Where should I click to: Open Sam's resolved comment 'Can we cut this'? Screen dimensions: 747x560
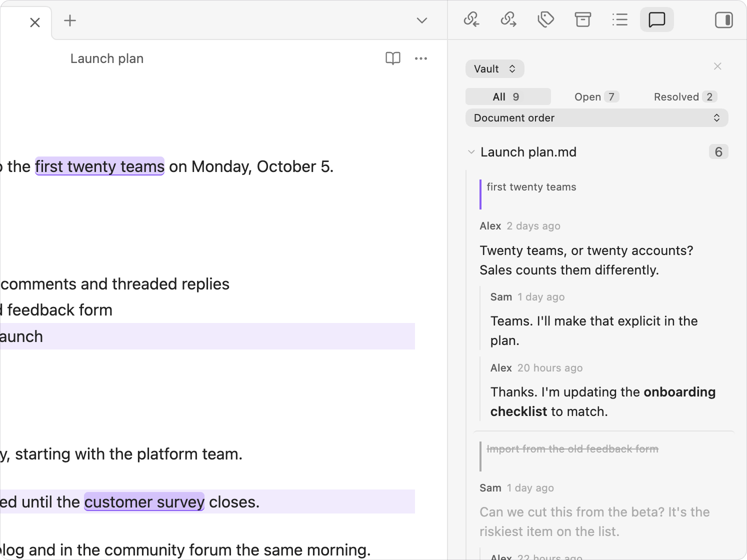594,521
